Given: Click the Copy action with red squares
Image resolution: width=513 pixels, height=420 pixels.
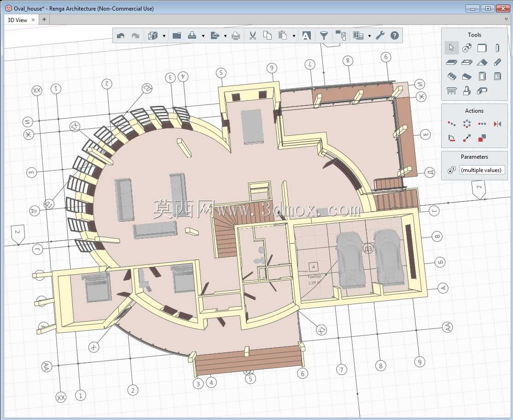Looking at the screenshot, I should (x=482, y=138).
